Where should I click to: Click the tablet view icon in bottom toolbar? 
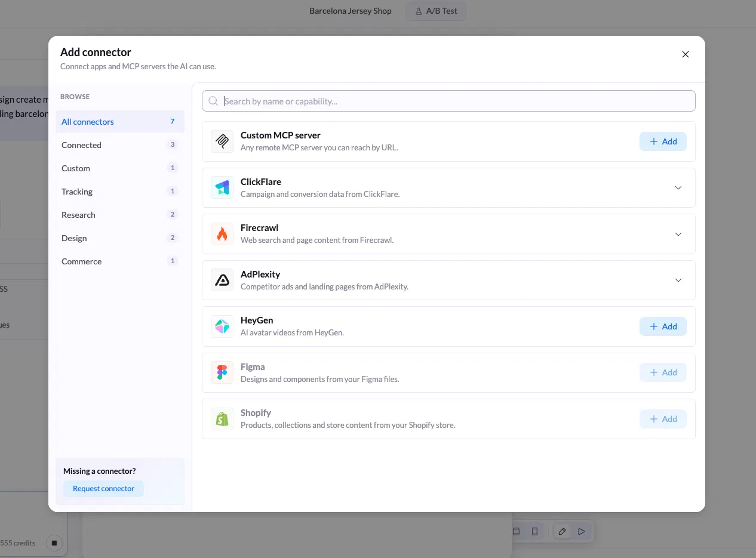coord(517,531)
